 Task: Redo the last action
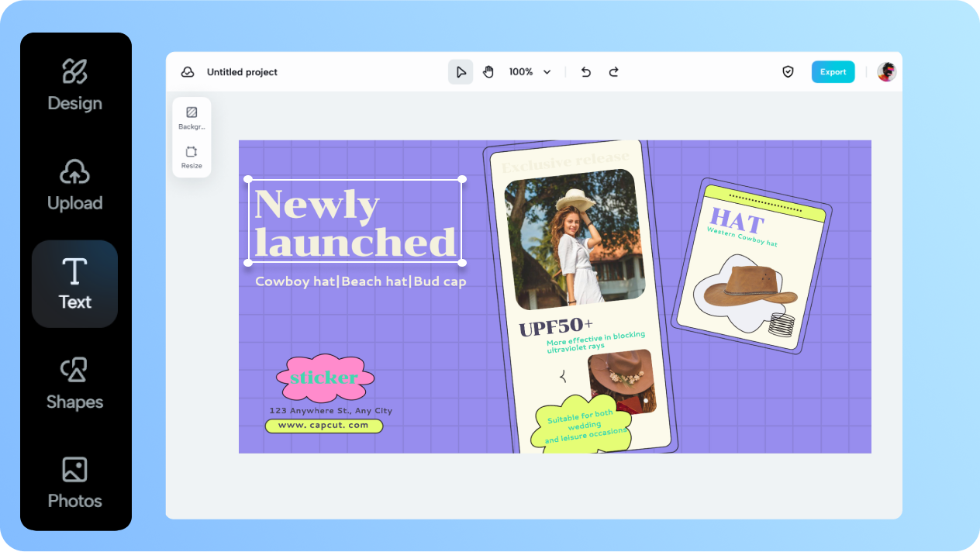click(x=613, y=71)
